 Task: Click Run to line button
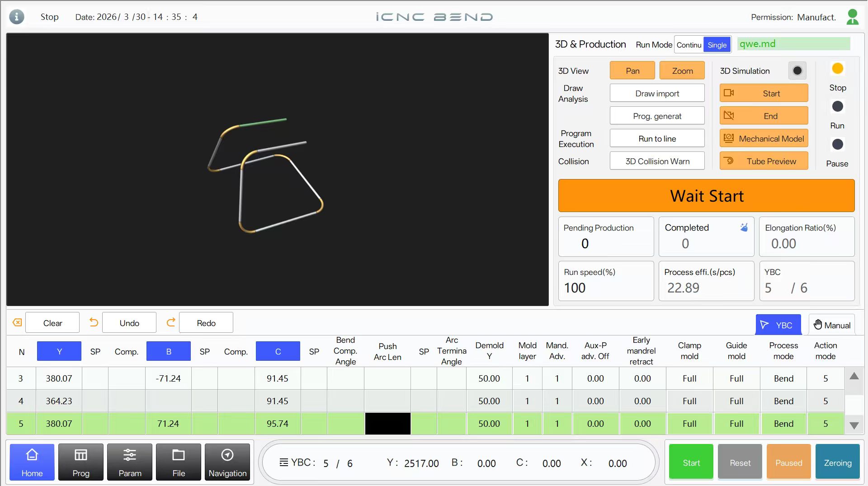(x=657, y=138)
